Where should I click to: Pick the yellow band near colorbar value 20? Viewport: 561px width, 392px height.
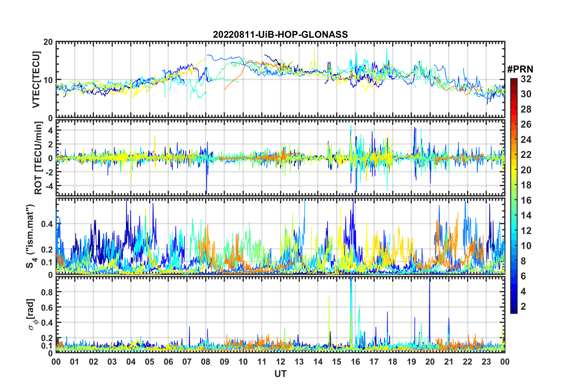[514, 170]
